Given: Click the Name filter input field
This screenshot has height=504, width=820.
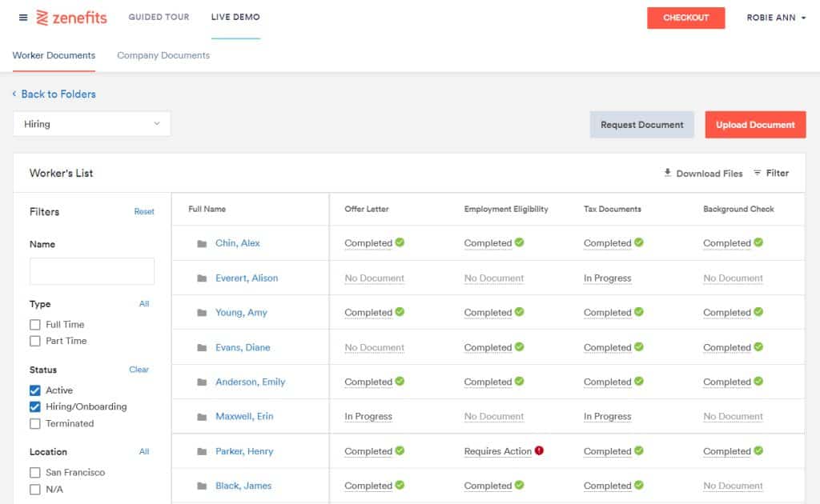Looking at the screenshot, I should (92, 271).
